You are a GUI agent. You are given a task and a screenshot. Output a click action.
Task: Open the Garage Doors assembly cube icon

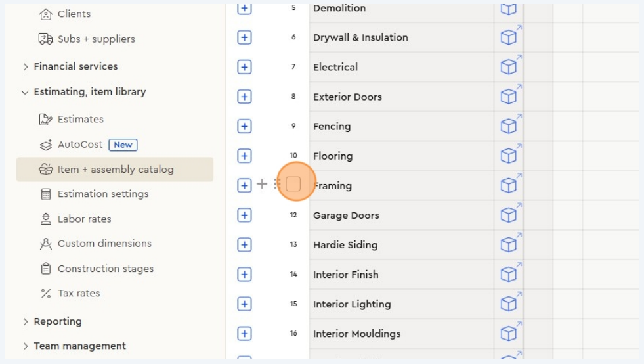click(x=509, y=215)
